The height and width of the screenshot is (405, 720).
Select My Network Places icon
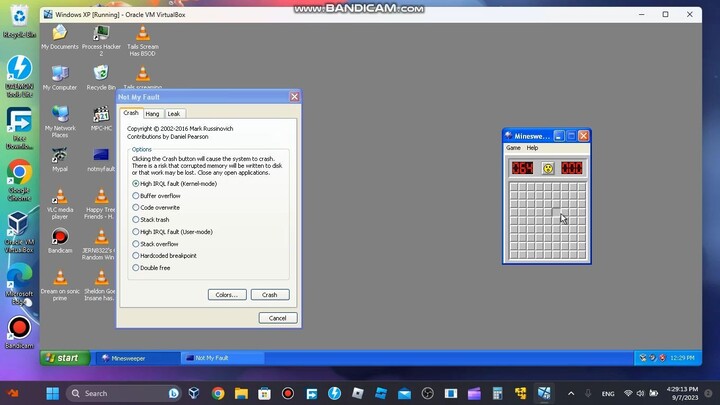[x=60, y=121]
